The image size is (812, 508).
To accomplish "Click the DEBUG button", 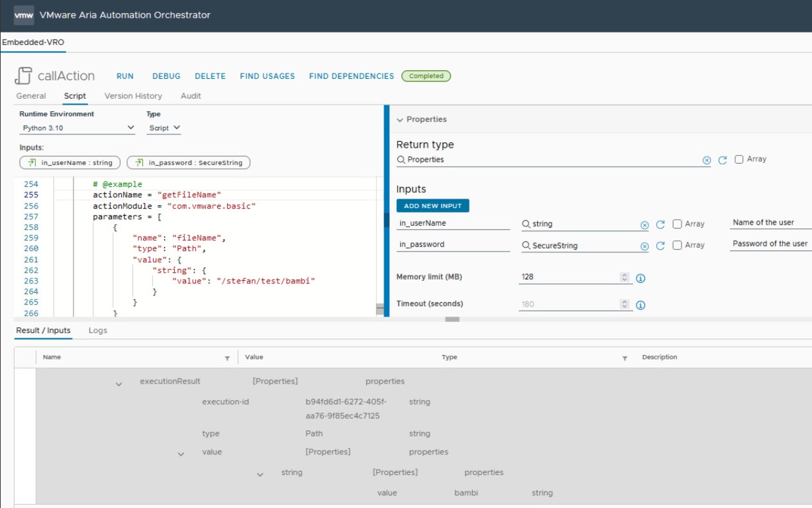I will (166, 76).
